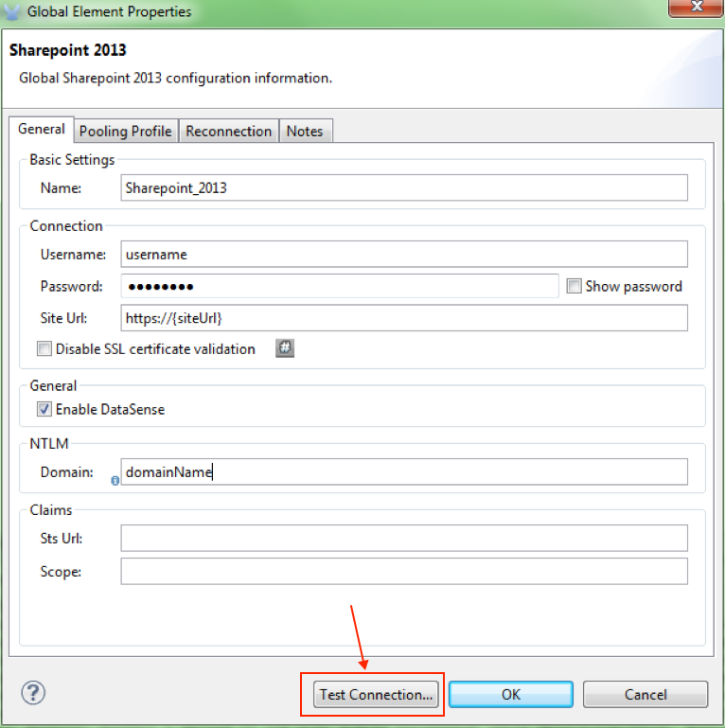Image resolution: width=725 pixels, height=728 pixels.
Task: Open the Notes tab
Action: [305, 131]
